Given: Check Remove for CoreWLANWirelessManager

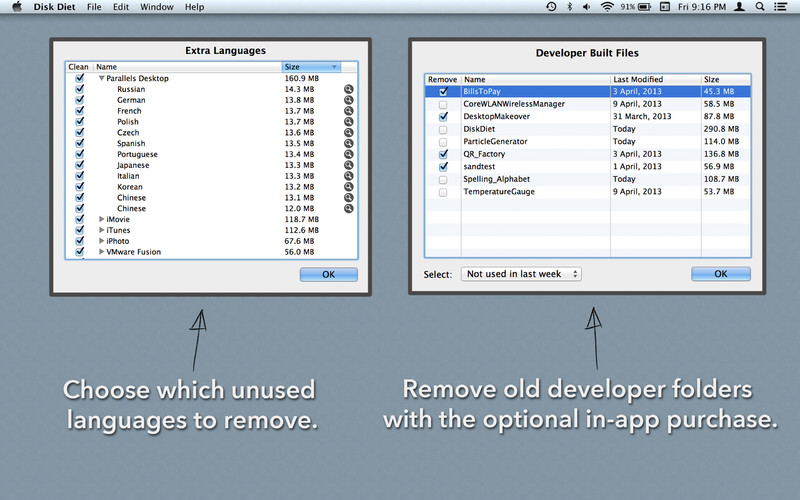Looking at the screenshot, I should [443, 104].
